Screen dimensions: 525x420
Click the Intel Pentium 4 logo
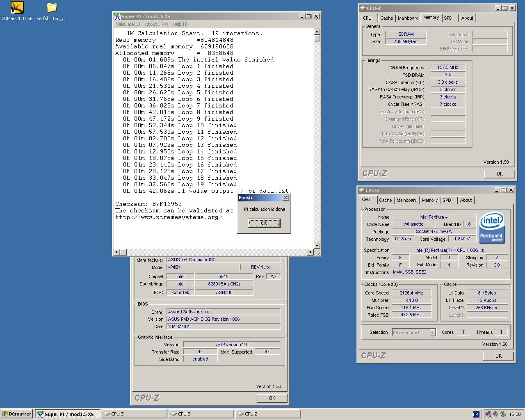point(492,228)
